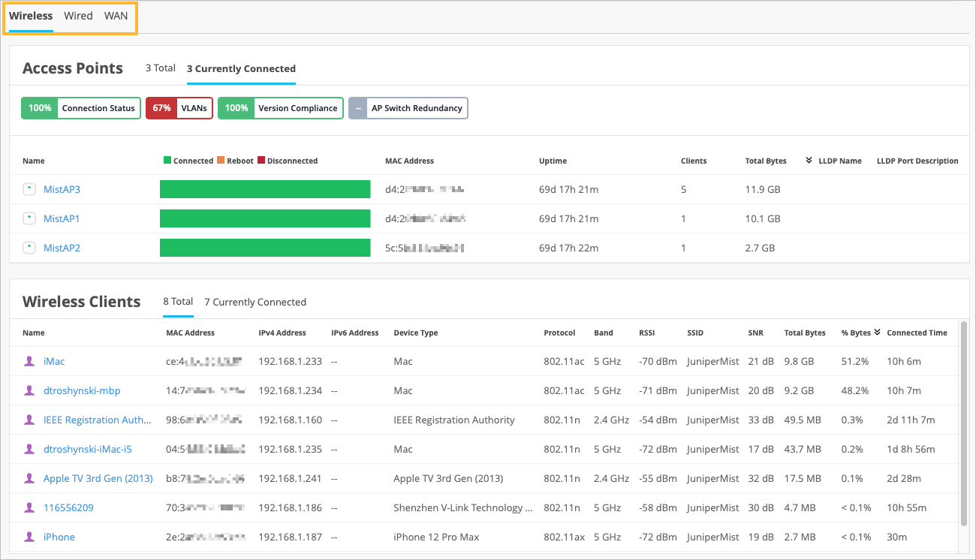Click the LLDP Name column header
The height and width of the screenshot is (560, 976).
tap(840, 161)
